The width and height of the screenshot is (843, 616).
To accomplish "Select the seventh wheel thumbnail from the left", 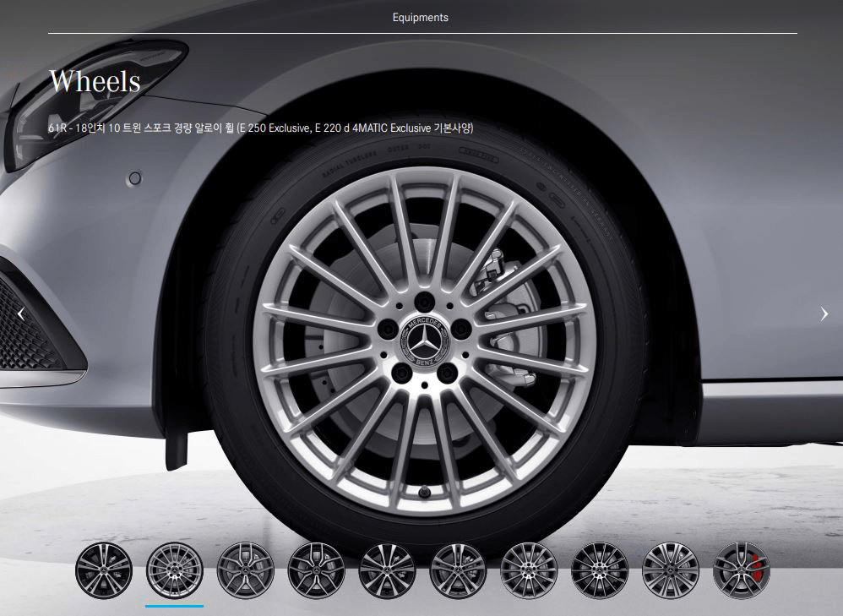I will click(529, 570).
